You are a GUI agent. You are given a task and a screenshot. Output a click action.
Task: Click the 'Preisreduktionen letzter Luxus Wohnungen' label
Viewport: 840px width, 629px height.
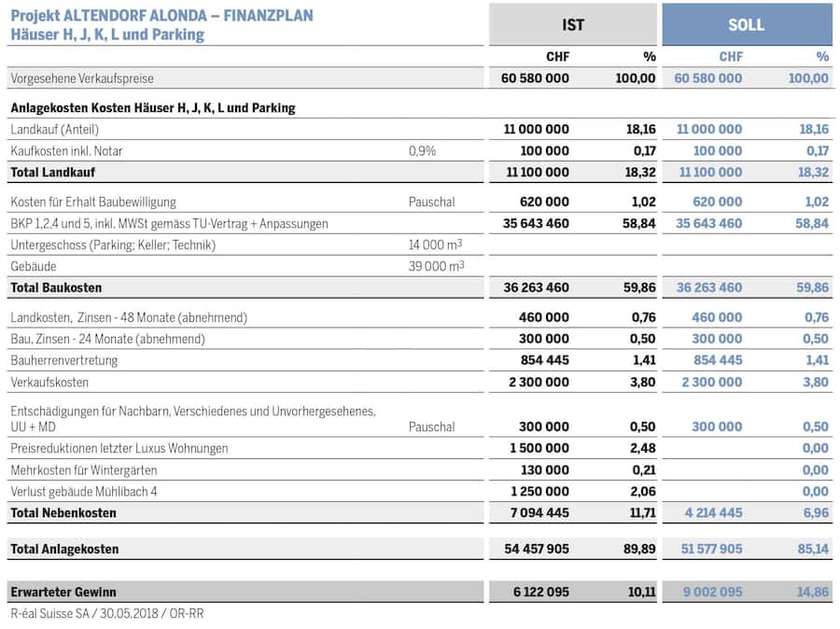(119, 448)
